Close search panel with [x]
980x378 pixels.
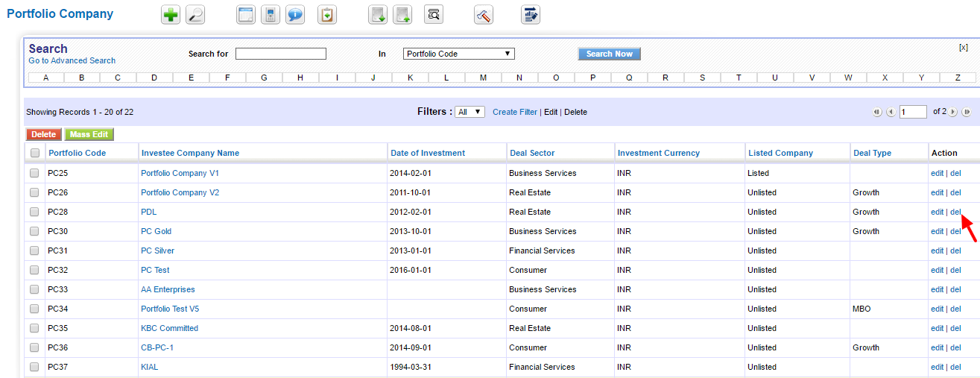pyautogui.click(x=963, y=47)
